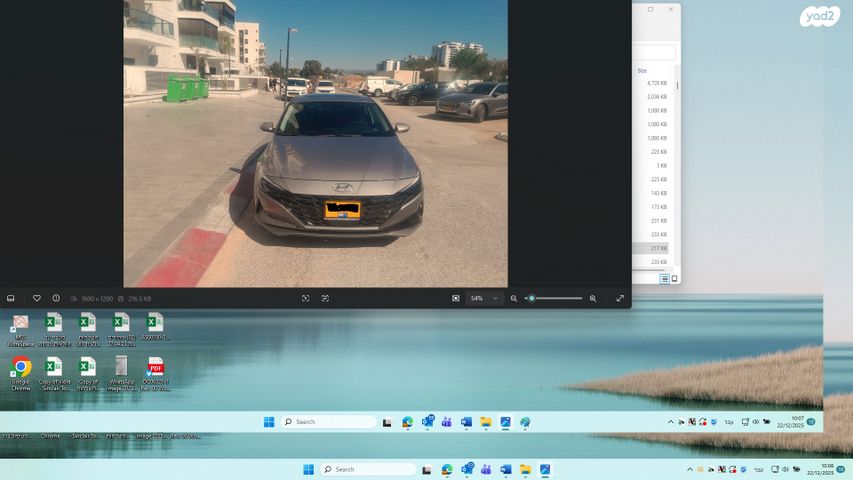Open the 54% zoom level dropdown
This screenshot has height=480, width=853.
(484, 298)
